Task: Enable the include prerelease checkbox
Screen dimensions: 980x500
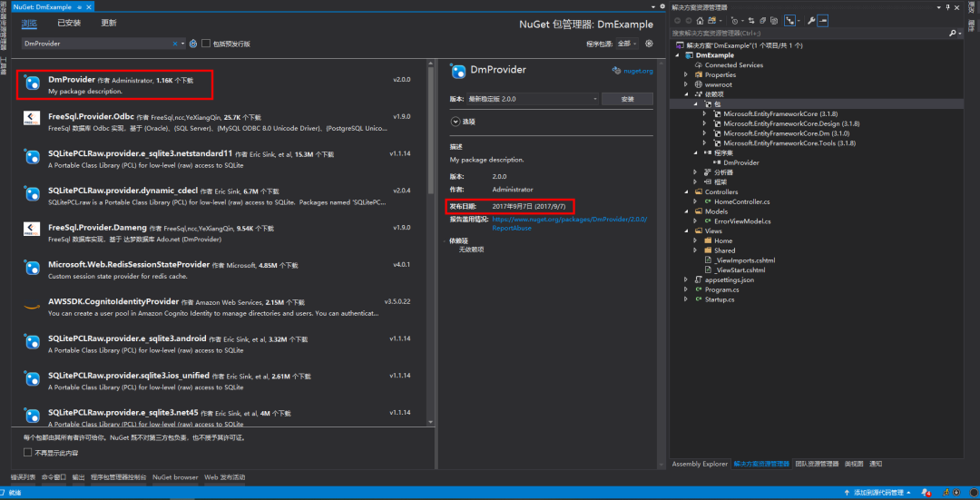Action: [x=206, y=44]
